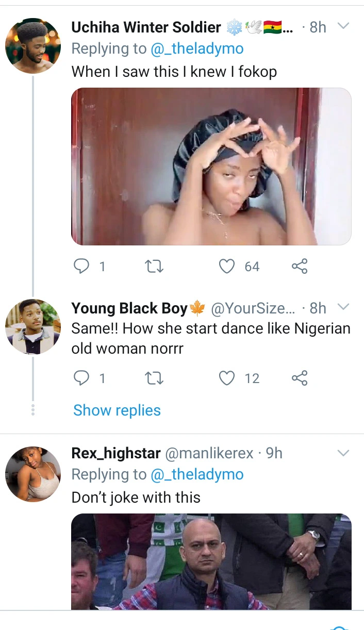Reply to Young Black Boy's tweet

[x=82, y=378]
